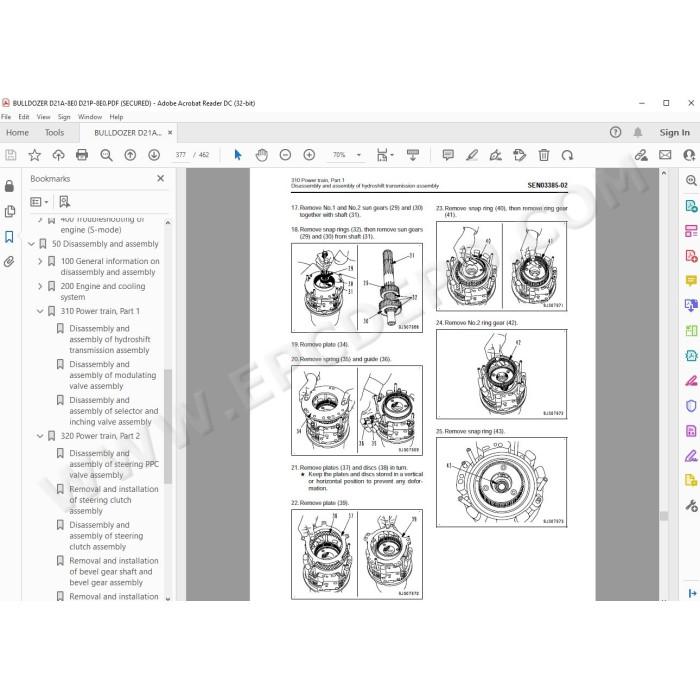The width and height of the screenshot is (700, 700).
Task: Switch to the Tools tab
Action: pos(54,133)
